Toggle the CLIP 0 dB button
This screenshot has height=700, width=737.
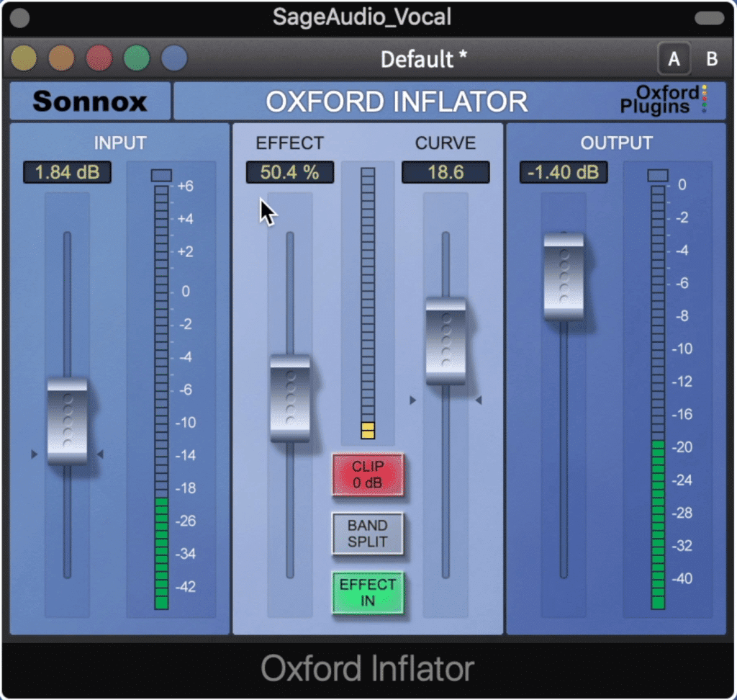coord(368,474)
